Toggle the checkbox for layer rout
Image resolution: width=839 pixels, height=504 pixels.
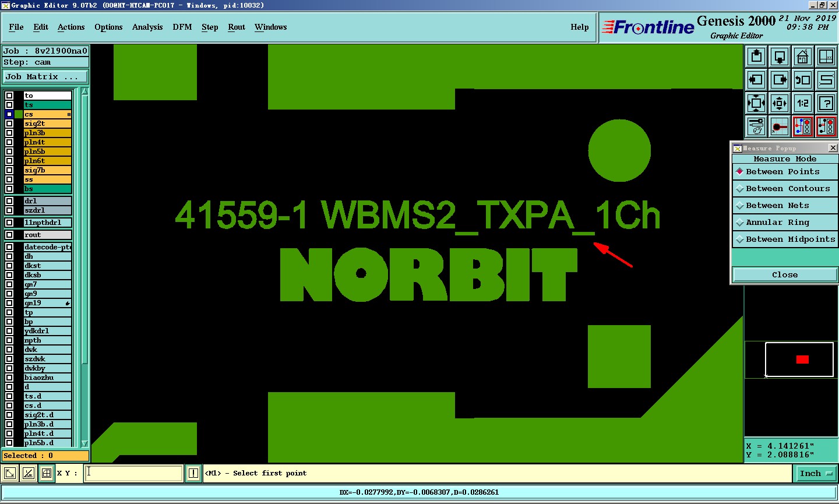point(9,235)
